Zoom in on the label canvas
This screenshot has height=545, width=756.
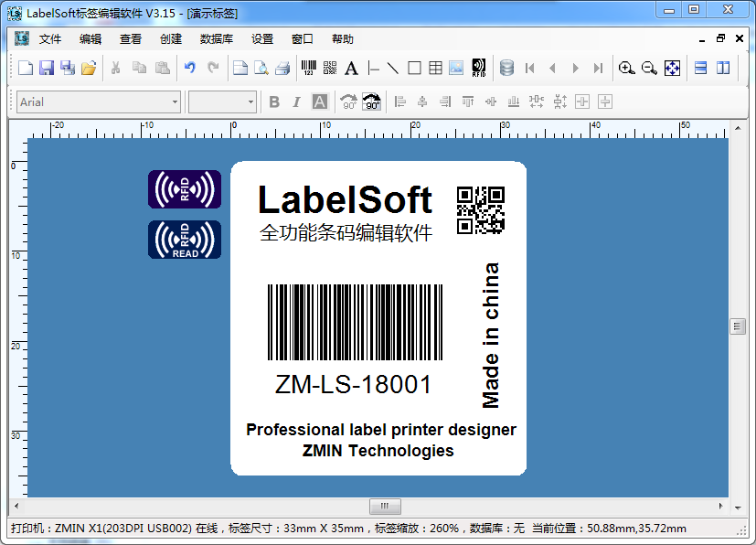click(x=626, y=68)
